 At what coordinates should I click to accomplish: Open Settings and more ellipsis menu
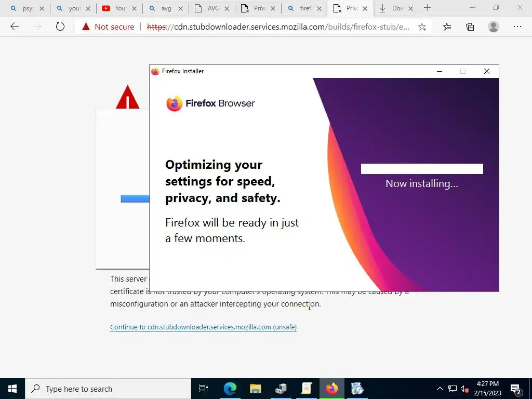[x=517, y=26]
